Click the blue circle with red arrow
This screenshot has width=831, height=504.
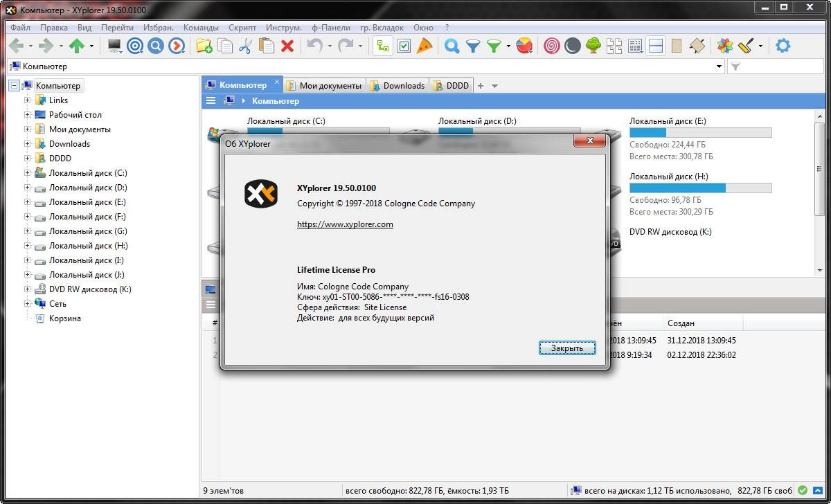pos(177,46)
